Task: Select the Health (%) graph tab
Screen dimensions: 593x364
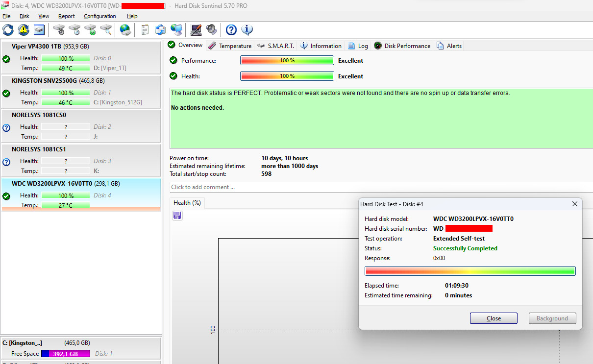Action: click(x=187, y=202)
